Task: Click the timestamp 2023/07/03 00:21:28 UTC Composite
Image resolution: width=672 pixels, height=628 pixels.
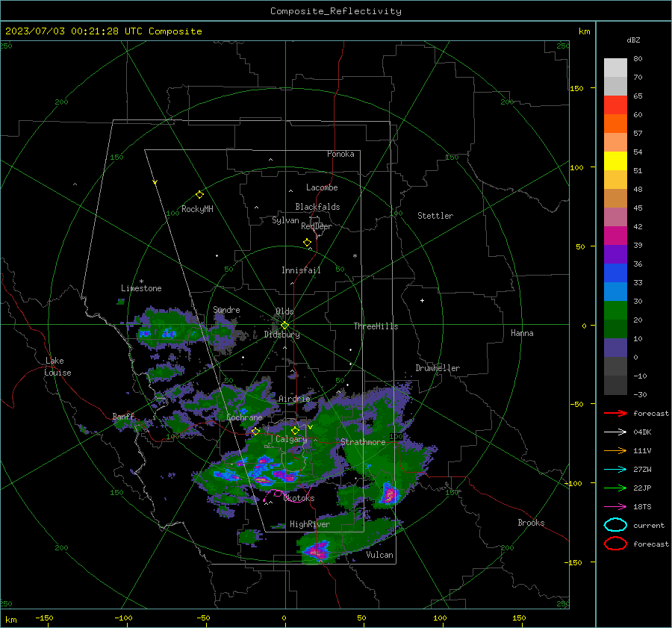Action: tap(103, 31)
